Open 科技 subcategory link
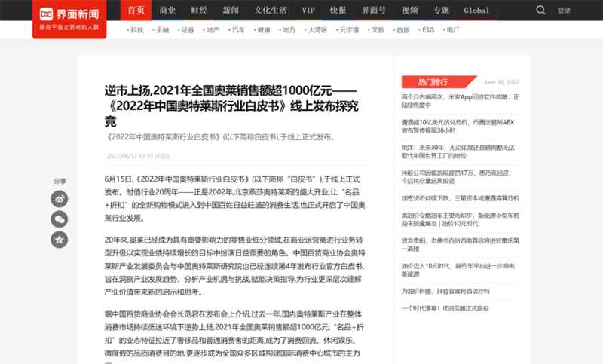This screenshot has width=603, height=364. pyautogui.click(x=136, y=30)
